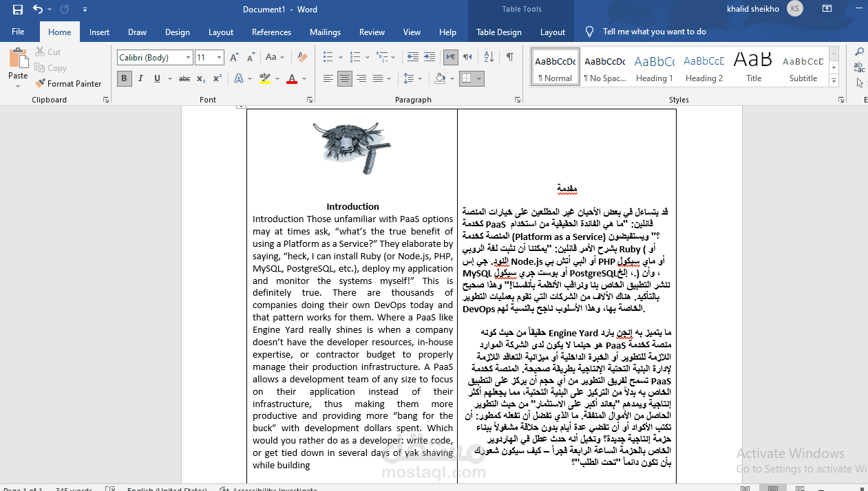
Task: Open Customize Quick Access Toolbar dropdown
Action: [x=85, y=10]
